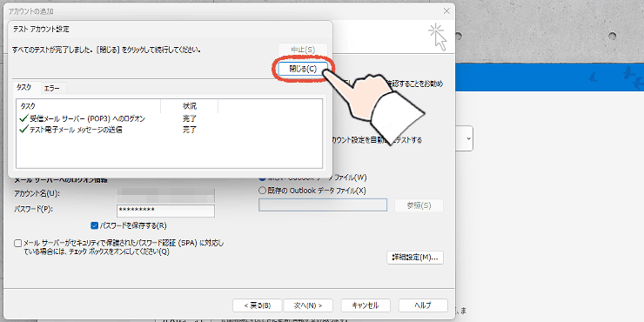Click the green checkmark beside POP3 logon
Image resolution: width=644 pixels, height=322 pixels.
(23, 118)
